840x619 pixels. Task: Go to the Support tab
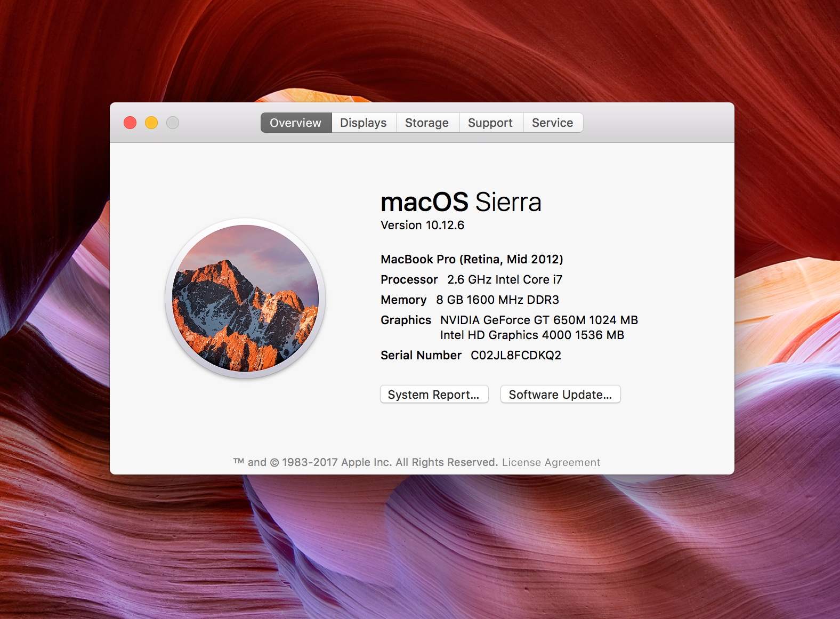pos(490,123)
